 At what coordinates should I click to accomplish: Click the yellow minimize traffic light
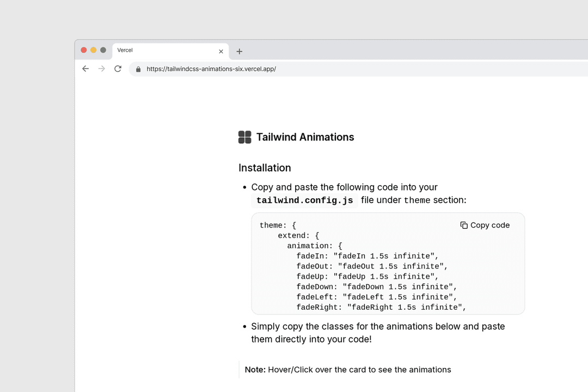point(93,50)
